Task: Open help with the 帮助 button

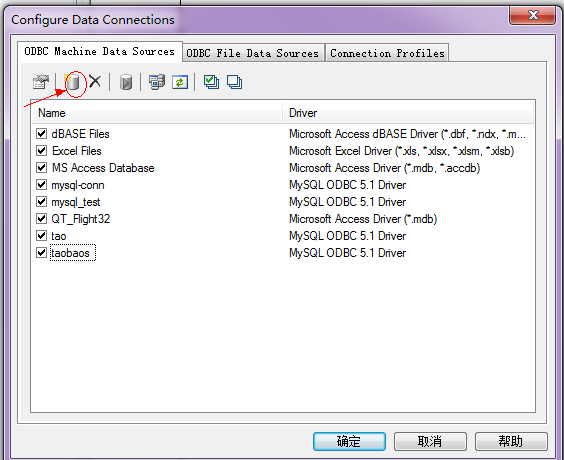Action: point(511,441)
